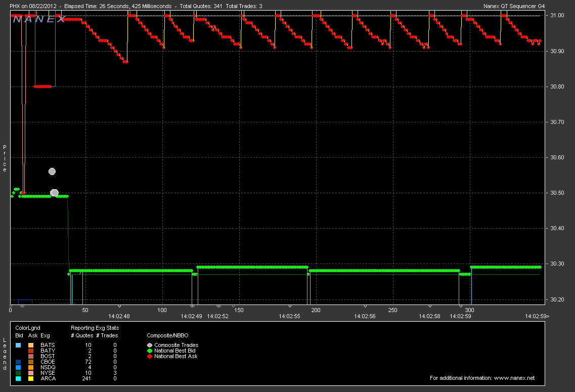Click the 'National Best Ask' legend label
Image resolution: width=575 pixels, height=392 pixels.
pyautogui.click(x=176, y=356)
